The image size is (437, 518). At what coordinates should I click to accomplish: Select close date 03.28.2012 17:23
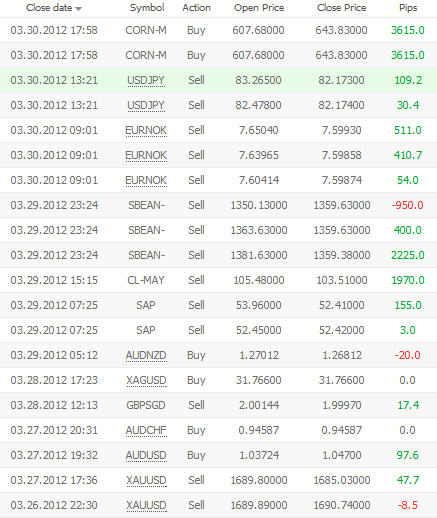54,380
